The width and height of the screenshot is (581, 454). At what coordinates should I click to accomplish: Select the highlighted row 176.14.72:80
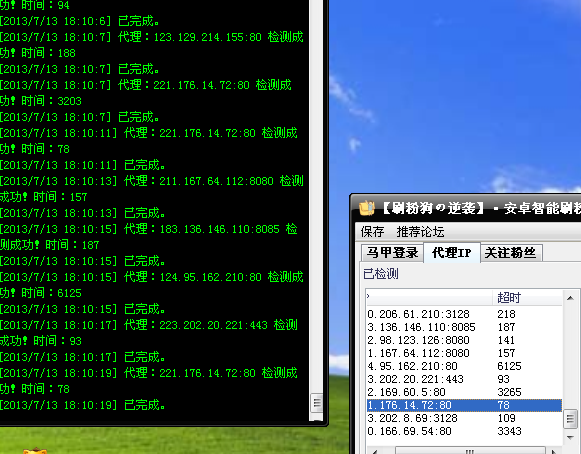point(464,405)
